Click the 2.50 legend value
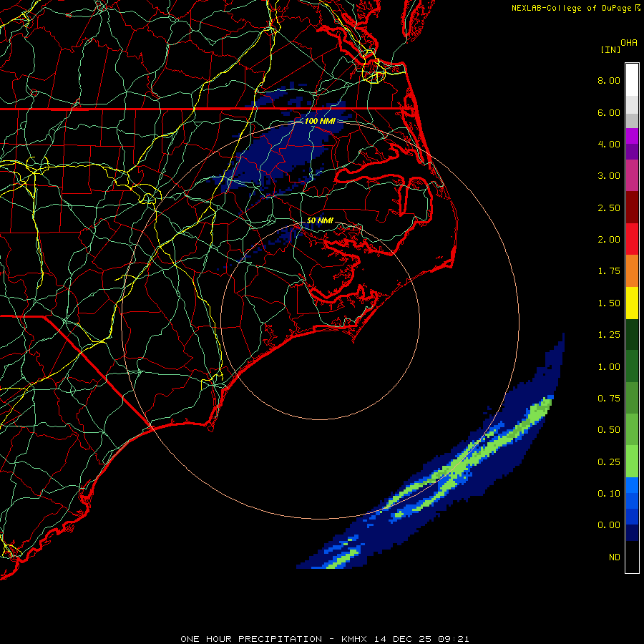The image size is (644, 644). 609,208
